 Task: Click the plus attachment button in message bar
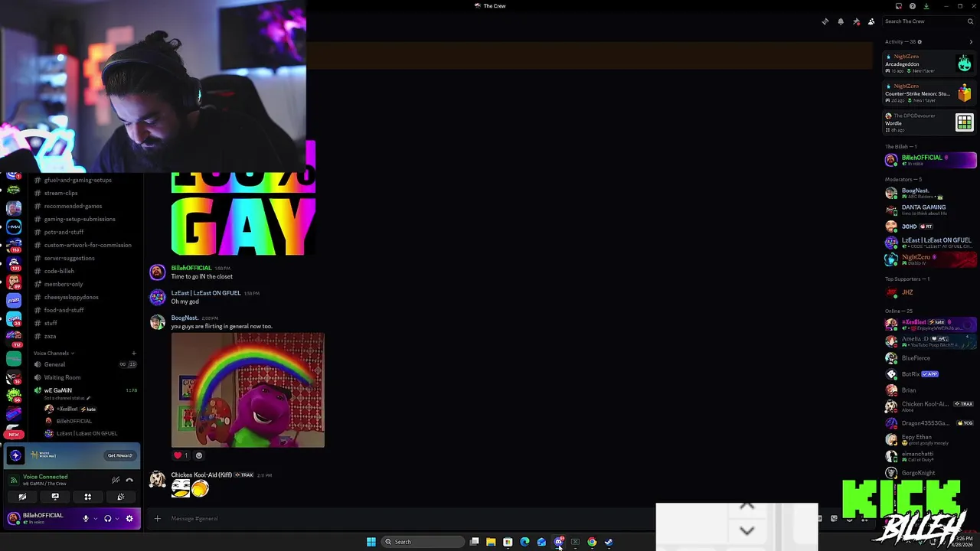coord(157,518)
